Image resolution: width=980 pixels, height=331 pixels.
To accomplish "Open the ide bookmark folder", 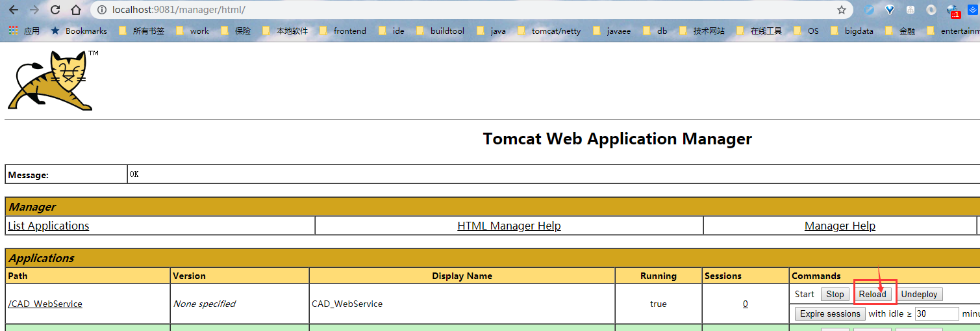I will pyautogui.click(x=392, y=31).
